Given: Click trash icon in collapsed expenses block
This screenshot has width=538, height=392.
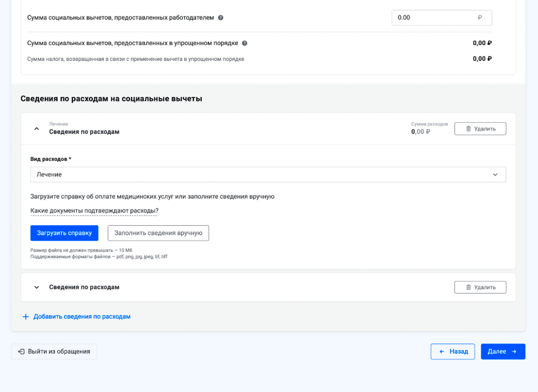Looking at the screenshot, I should [468, 287].
